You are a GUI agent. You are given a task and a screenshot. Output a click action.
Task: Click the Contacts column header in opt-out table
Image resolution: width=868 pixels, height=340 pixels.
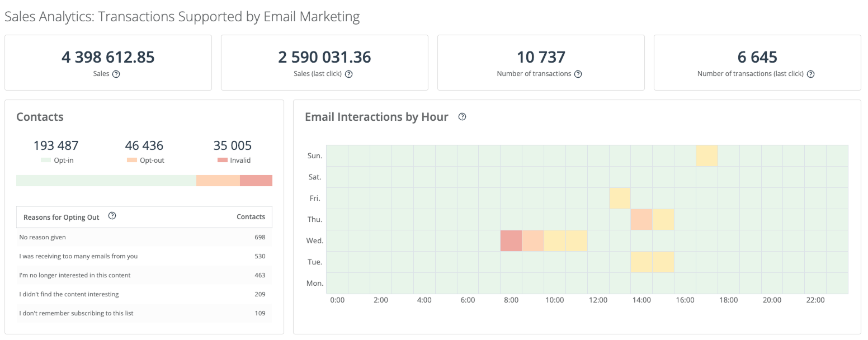[x=251, y=217]
